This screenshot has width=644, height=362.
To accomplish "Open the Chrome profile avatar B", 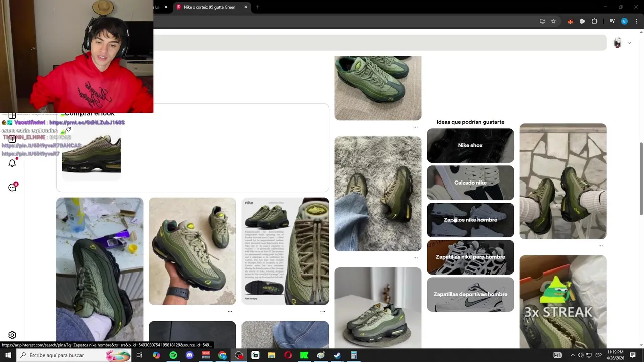I will point(624,21).
